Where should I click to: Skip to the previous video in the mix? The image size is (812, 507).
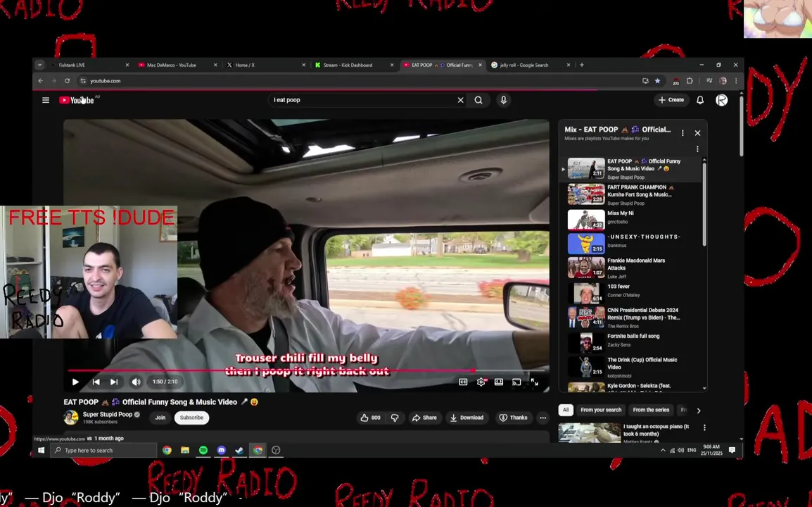tap(96, 382)
